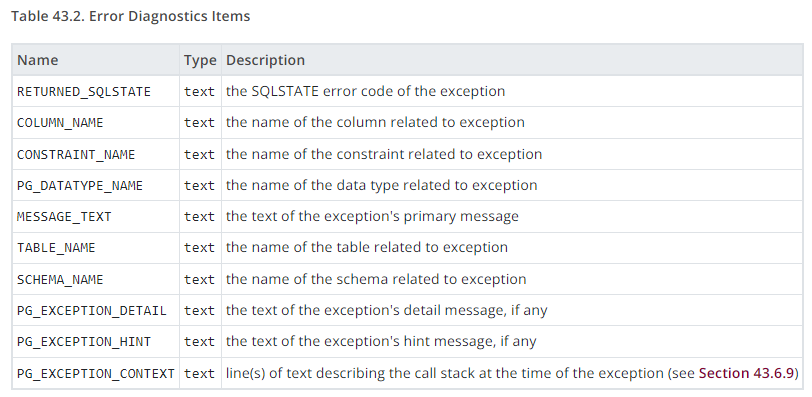Image resolution: width=812 pixels, height=397 pixels.
Task: Click the SQLSTATE error code description text
Action: [366, 91]
